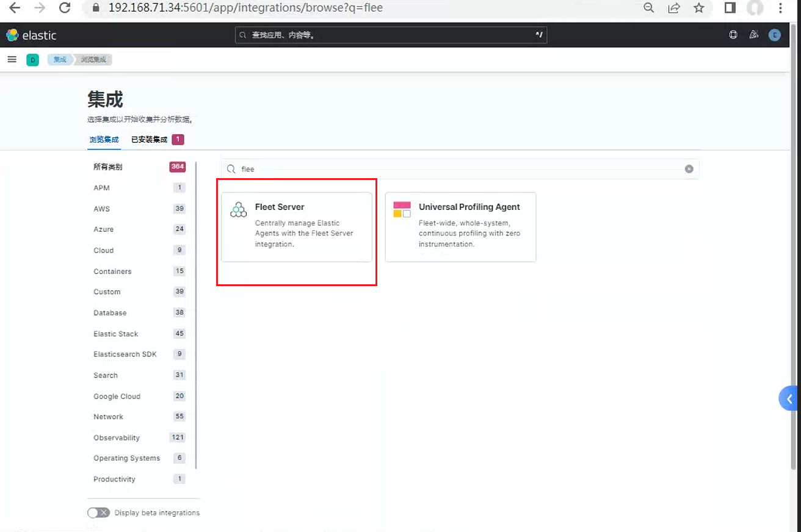Open the Kibana help menu icon

tap(733, 35)
